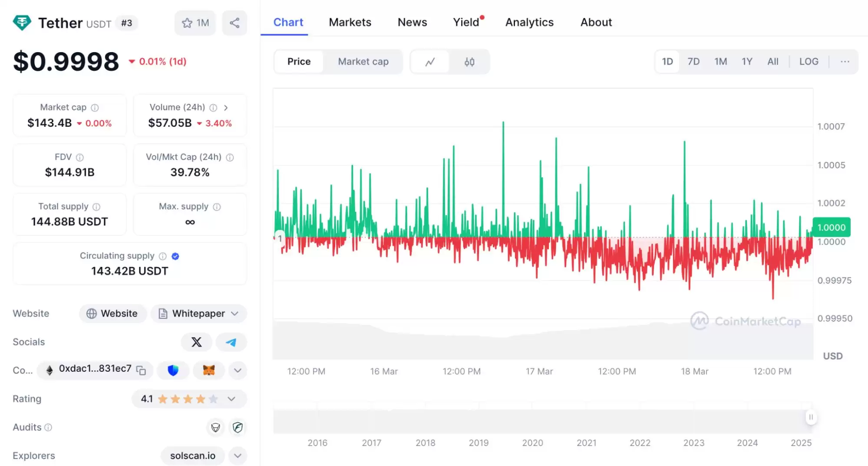
Task: Select the line chart view icon
Action: pos(430,62)
